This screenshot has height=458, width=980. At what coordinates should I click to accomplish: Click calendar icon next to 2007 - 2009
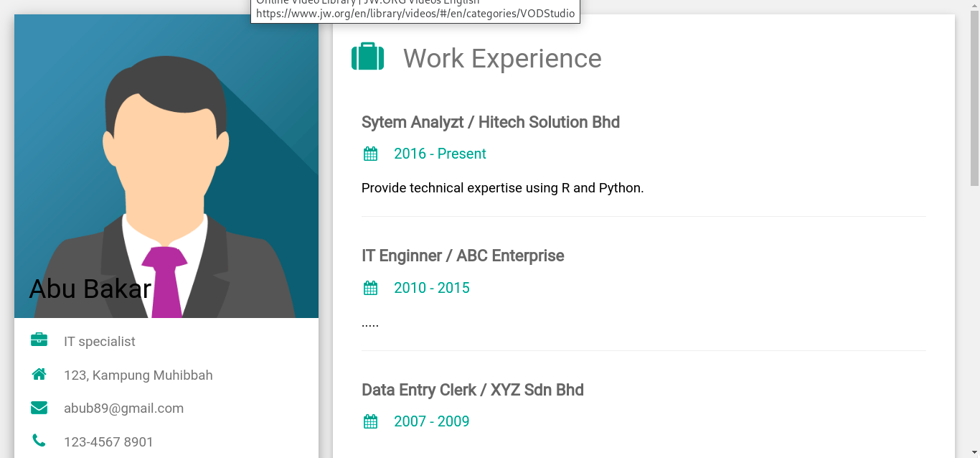pyautogui.click(x=370, y=421)
